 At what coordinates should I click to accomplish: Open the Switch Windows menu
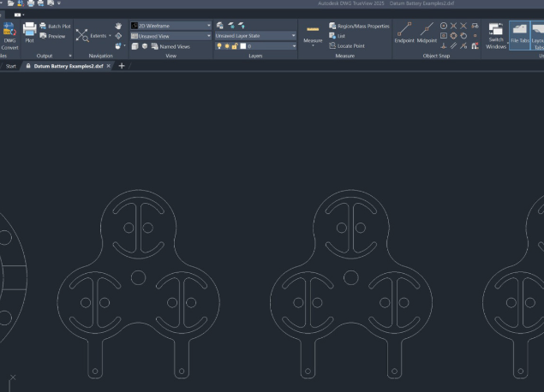point(496,36)
